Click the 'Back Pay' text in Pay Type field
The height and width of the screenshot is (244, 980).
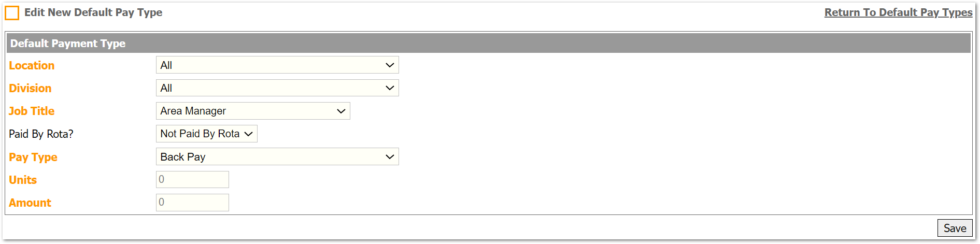click(183, 157)
